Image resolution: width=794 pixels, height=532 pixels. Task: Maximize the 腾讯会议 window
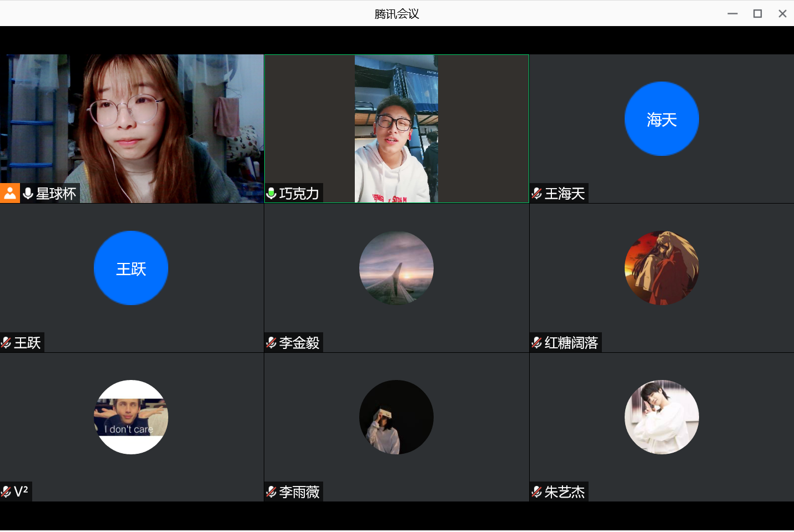point(757,13)
